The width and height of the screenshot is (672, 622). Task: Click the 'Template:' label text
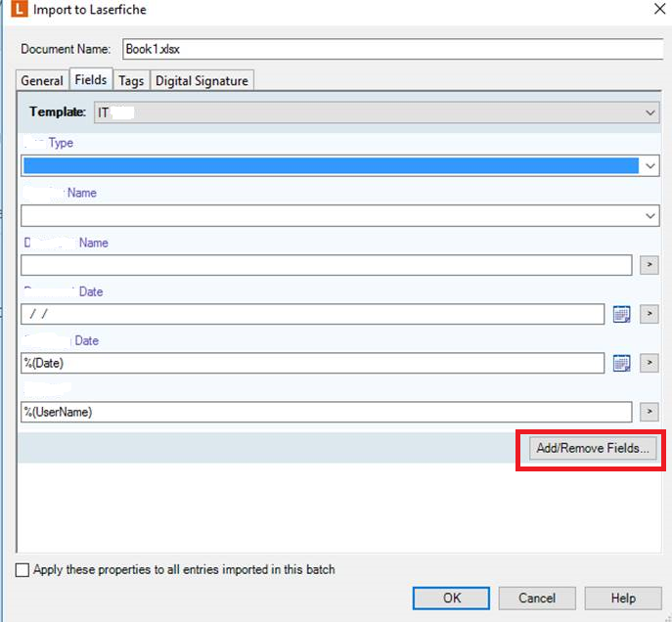(x=58, y=112)
